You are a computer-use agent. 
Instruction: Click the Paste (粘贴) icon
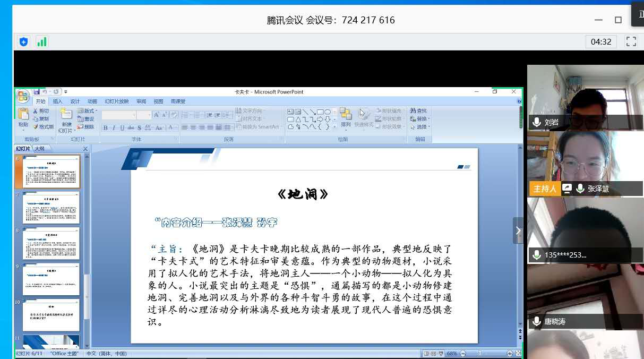click(x=23, y=114)
